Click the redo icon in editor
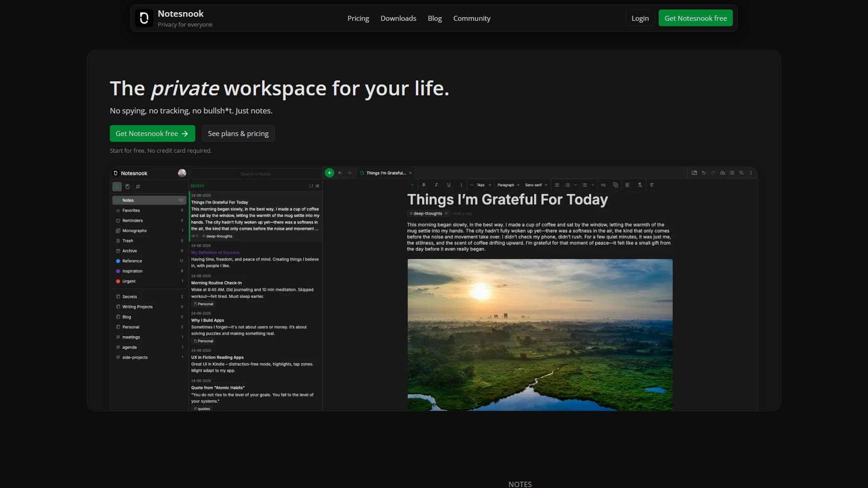This screenshot has width=868, height=488. 713,173
